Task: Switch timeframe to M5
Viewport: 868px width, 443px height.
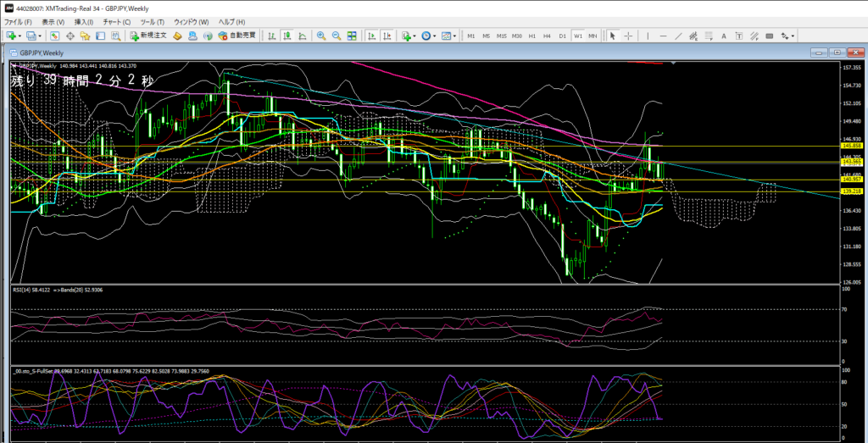Action: (x=486, y=36)
